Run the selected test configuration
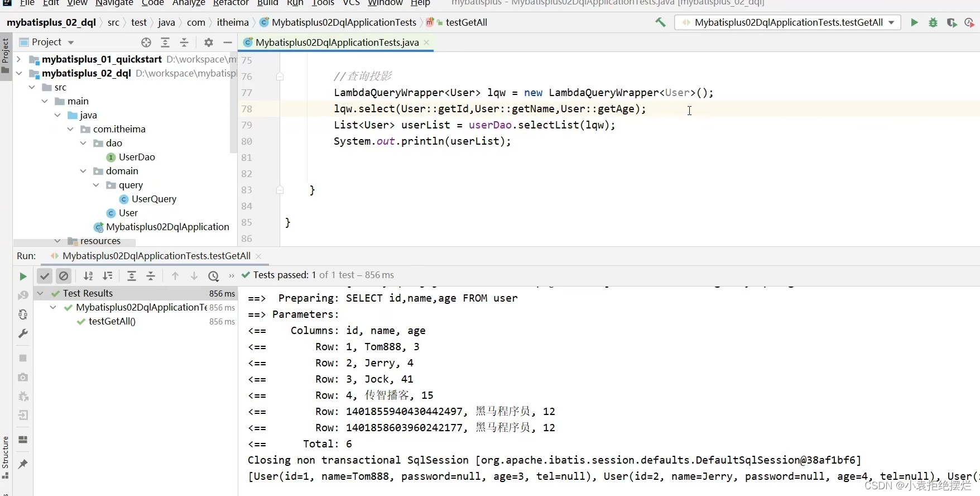The height and width of the screenshot is (496, 980). (914, 22)
